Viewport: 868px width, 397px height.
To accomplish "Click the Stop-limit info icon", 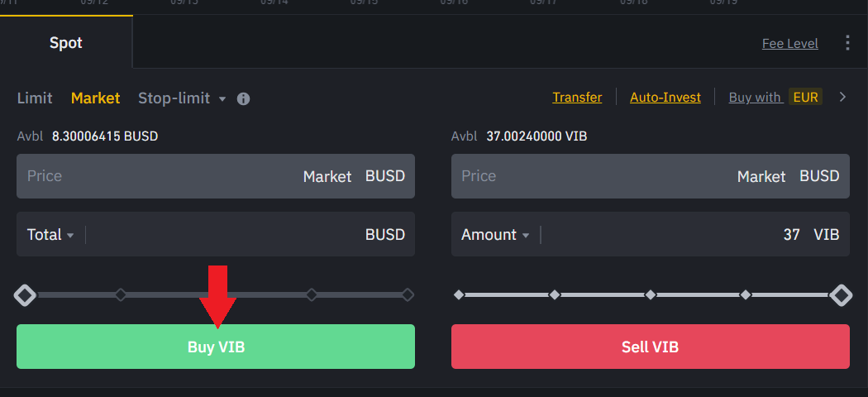I will click(x=243, y=98).
